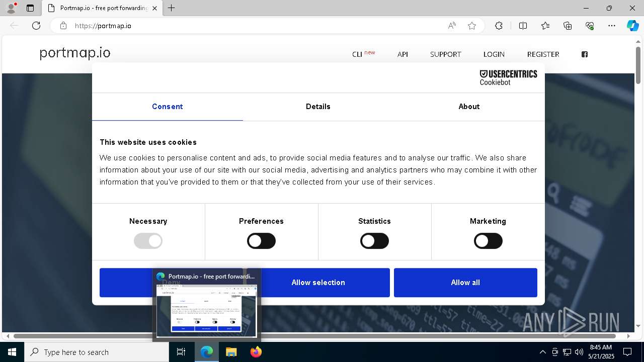Open the network status tray icon
644x362 pixels.
click(567, 352)
